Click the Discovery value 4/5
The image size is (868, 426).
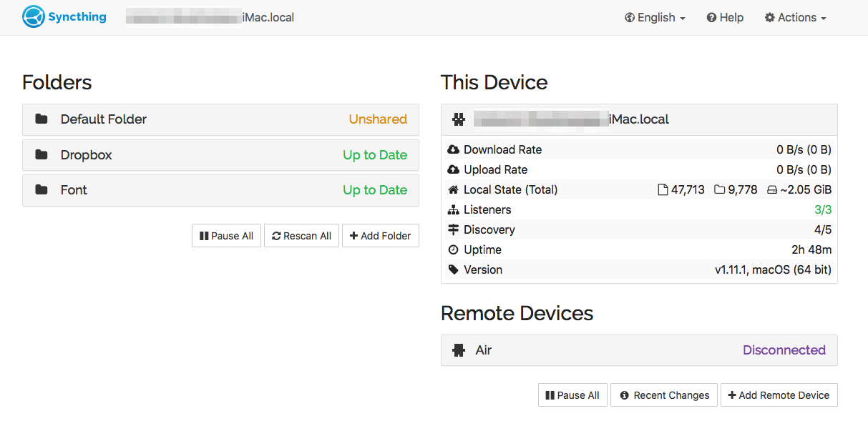(x=823, y=230)
